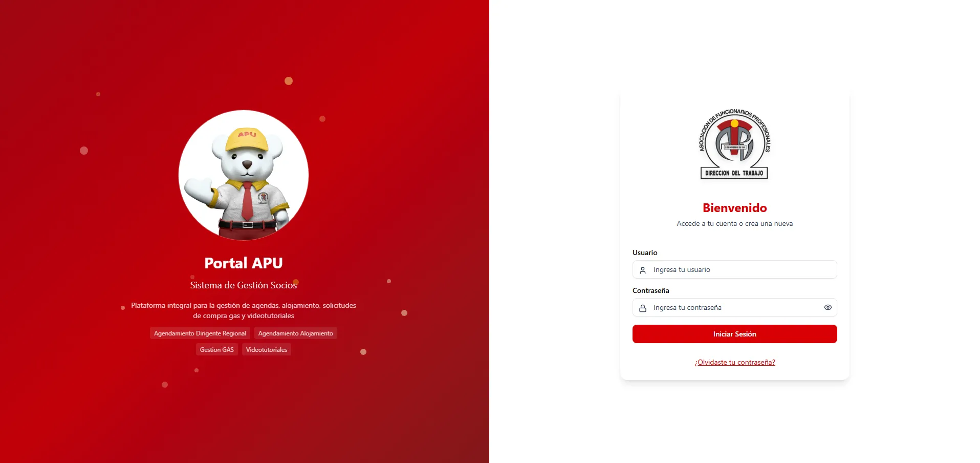
Task: Click the yellow APU cap on mascot
Action: coord(247,139)
